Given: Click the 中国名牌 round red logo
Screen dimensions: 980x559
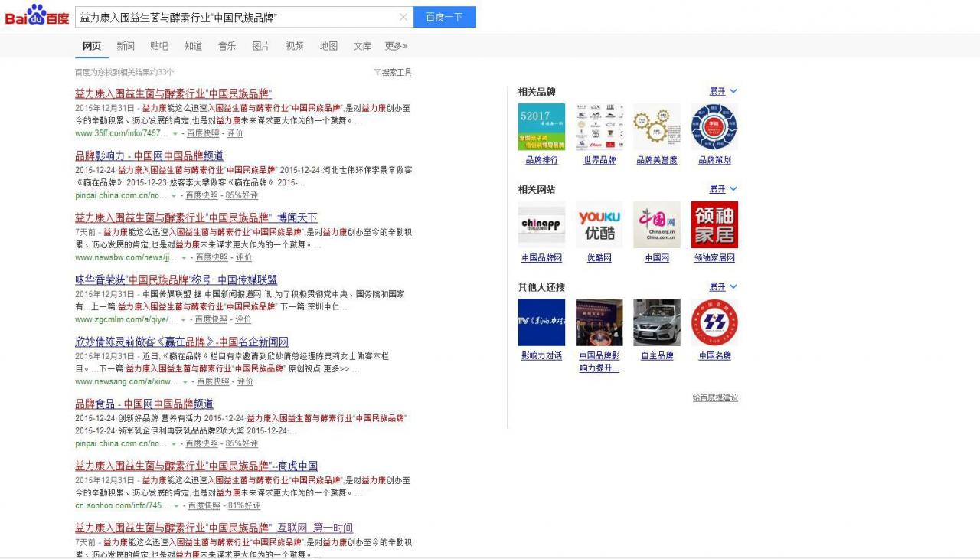Looking at the screenshot, I should click(714, 322).
